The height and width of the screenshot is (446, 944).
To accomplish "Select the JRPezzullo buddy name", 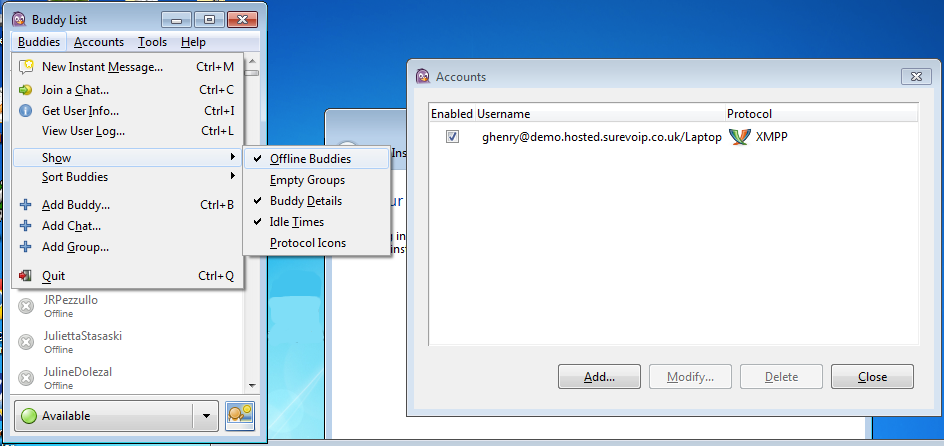I will [x=70, y=300].
